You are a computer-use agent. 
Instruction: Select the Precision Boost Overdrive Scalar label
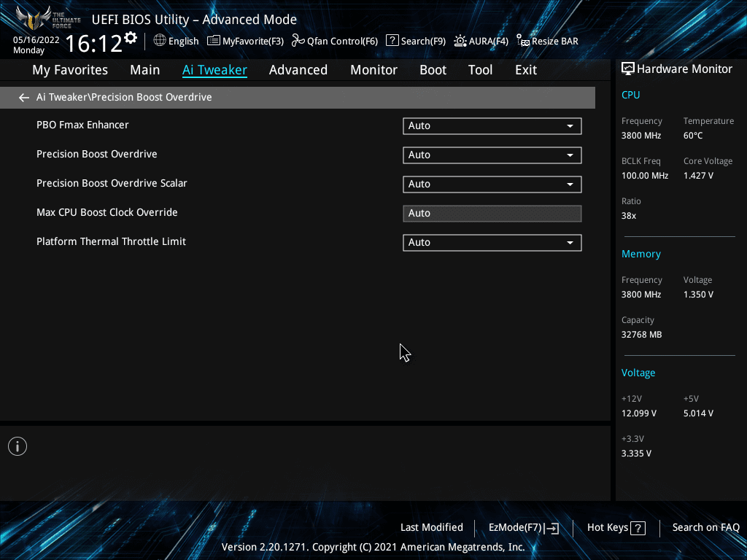point(112,183)
